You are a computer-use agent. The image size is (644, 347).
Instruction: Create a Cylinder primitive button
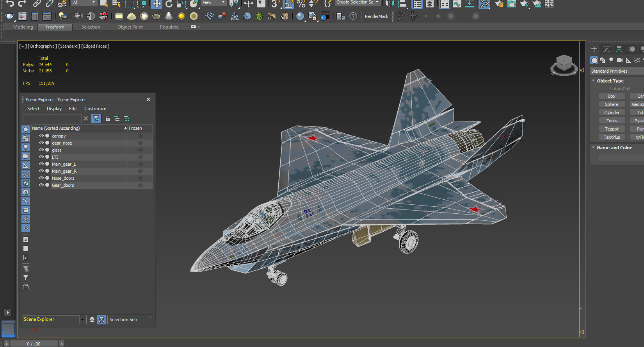click(612, 113)
